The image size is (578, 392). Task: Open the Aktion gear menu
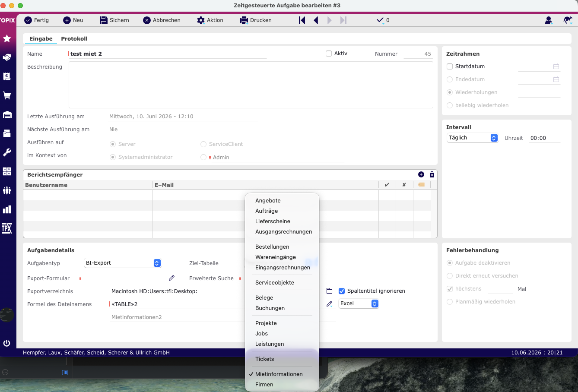pos(210,20)
